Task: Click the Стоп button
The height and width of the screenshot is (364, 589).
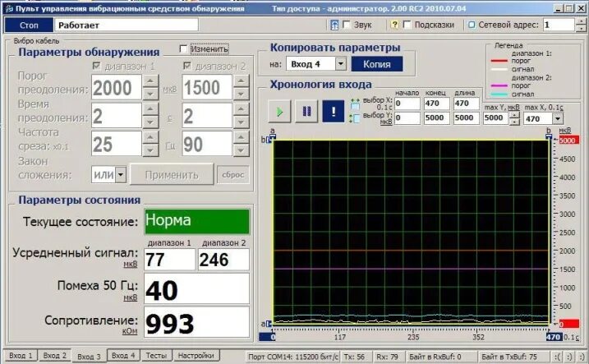Action: [29, 25]
